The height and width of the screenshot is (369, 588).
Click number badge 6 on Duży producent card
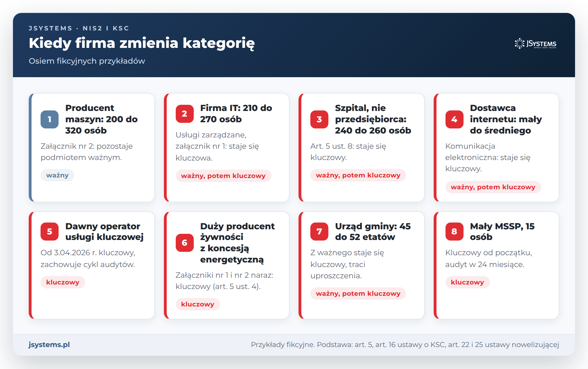[x=184, y=243]
